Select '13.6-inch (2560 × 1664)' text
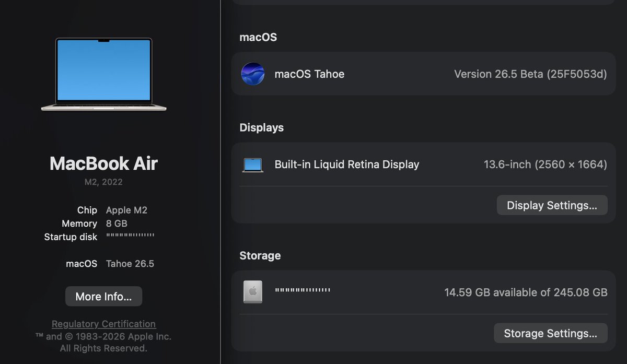 point(545,165)
